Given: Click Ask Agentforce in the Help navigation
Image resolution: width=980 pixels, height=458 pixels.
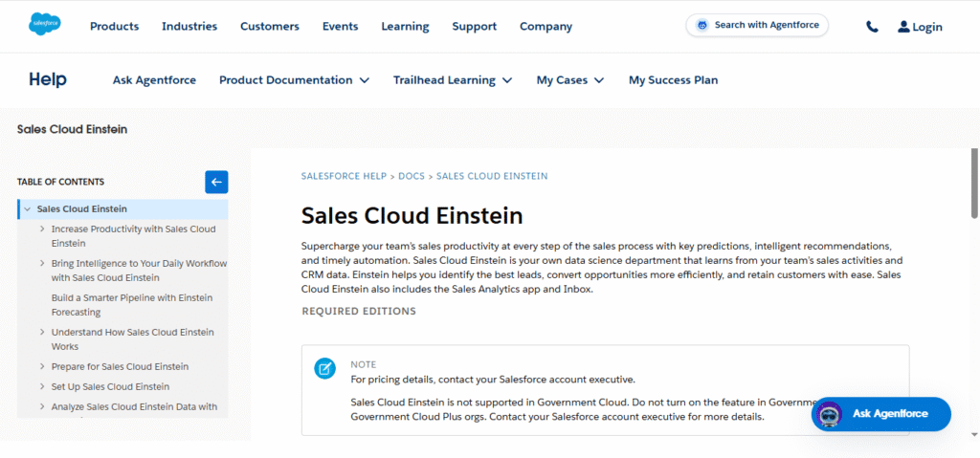Looking at the screenshot, I should click(x=154, y=80).
